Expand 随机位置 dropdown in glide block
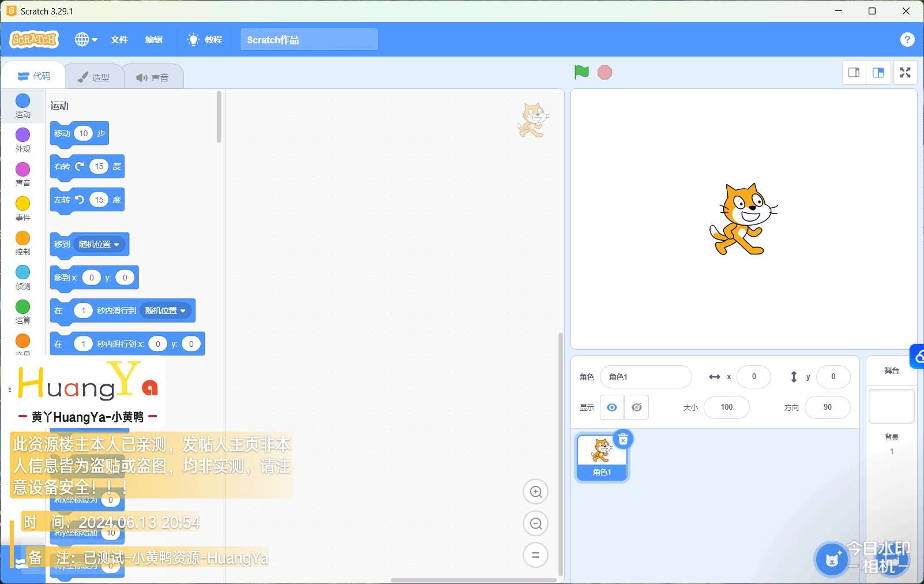 point(166,310)
